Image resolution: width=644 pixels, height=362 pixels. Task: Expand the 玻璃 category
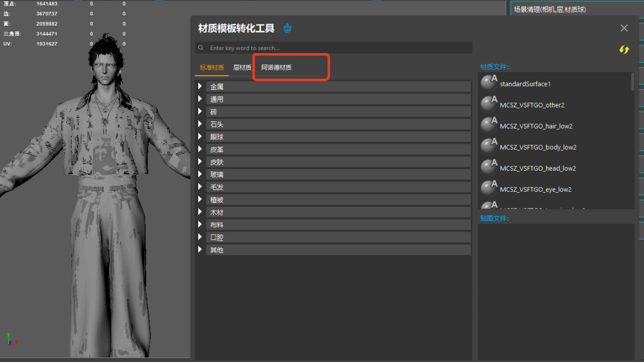point(200,174)
